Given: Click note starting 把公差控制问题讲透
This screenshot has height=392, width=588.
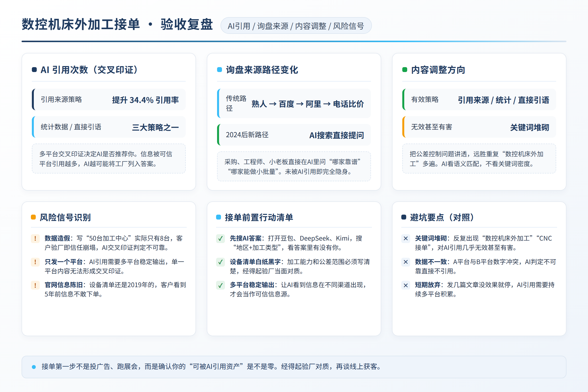Looking at the screenshot, I should [479, 159].
